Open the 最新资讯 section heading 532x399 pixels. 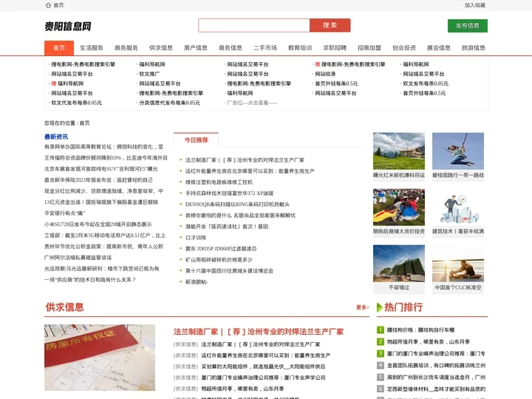click(x=56, y=137)
